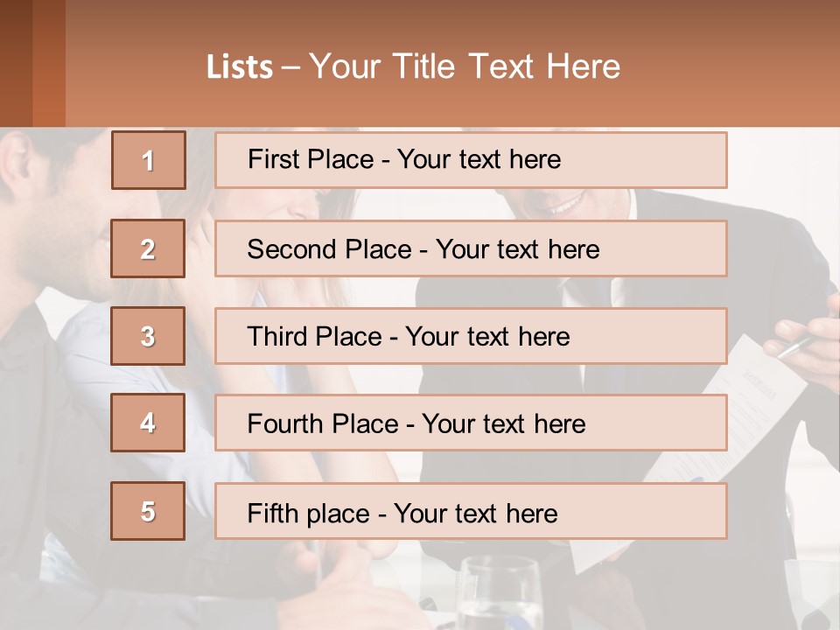The image size is (840, 630).
Task: Click the number 5 box
Action: [x=148, y=511]
